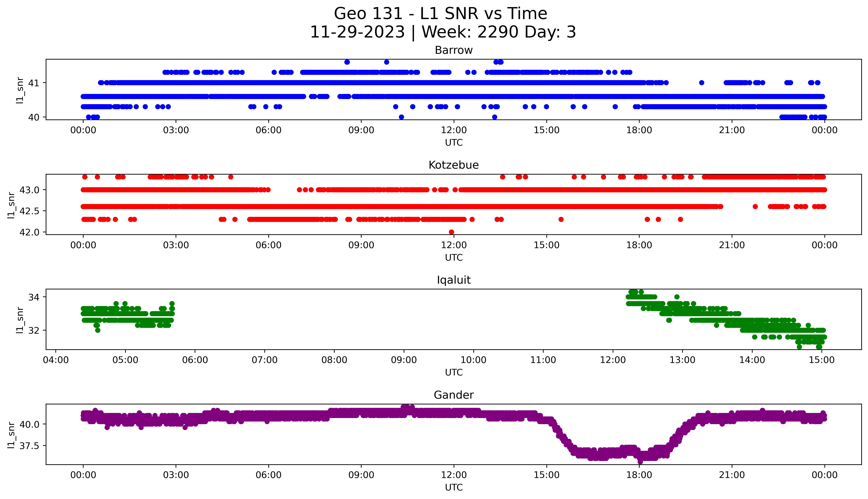
Task: Click the '11-29-2023 | Week: 2290 Day: 3' subtitle
Action: point(443,32)
